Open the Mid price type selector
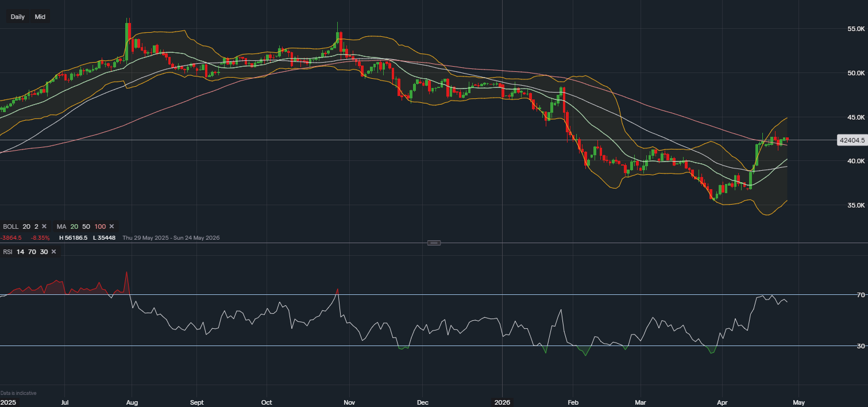Image resolution: width=868 pixels, height=407 pixels. point(40,17)
